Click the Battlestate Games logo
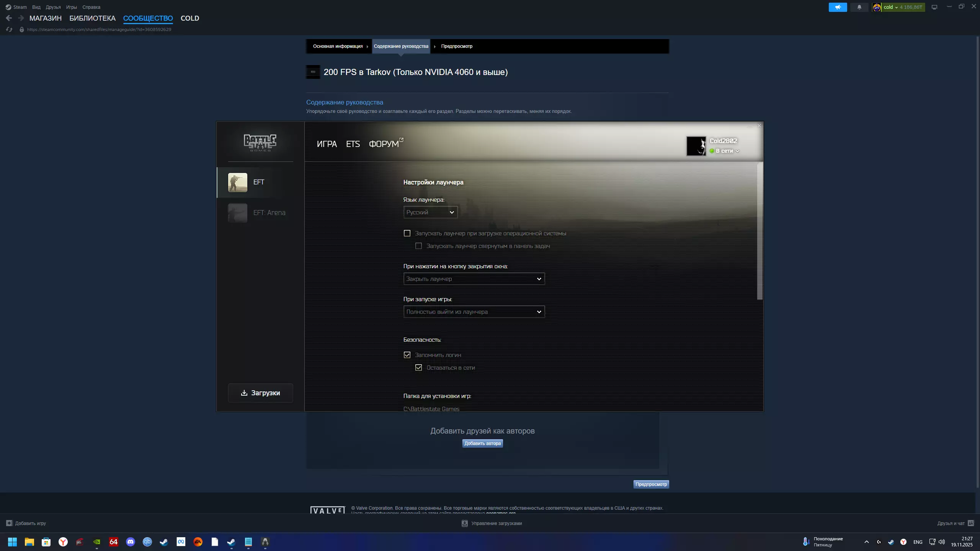980x551 pixels. (260, 143)
